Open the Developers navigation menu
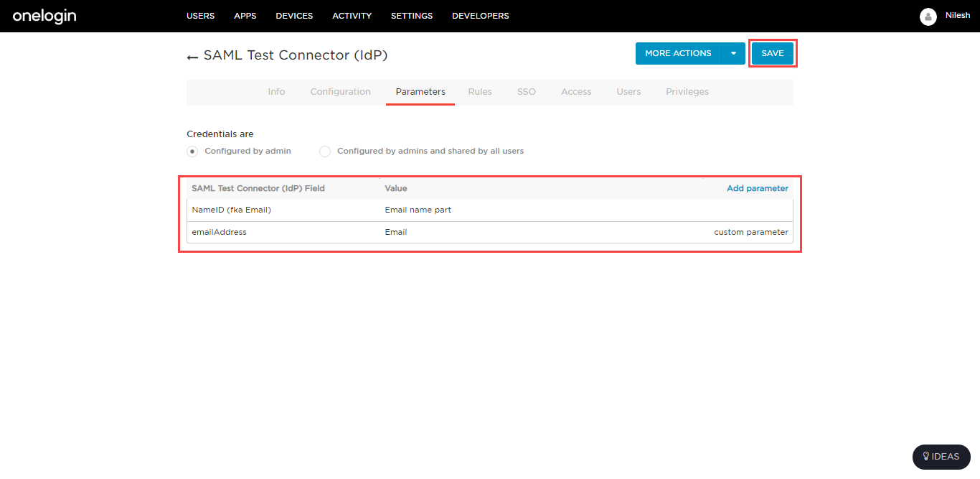Viewport: 980px width, 479px height. (x=480, y=16)
